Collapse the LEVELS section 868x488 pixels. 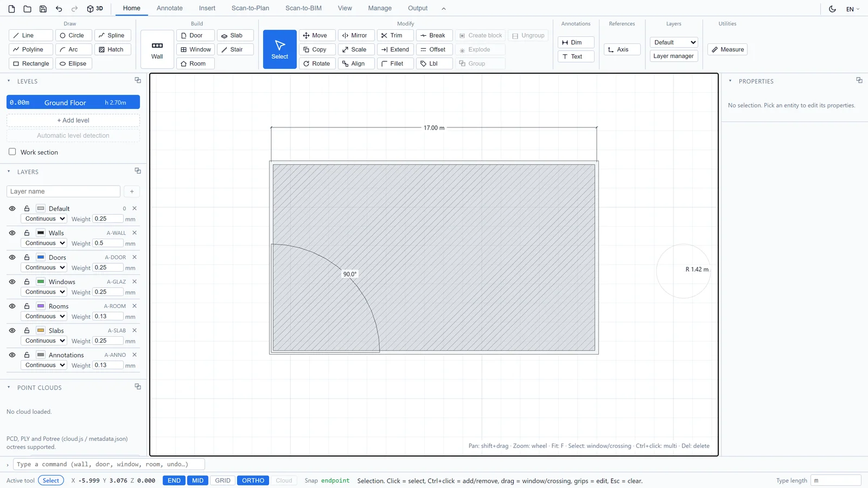pos(9,81)
